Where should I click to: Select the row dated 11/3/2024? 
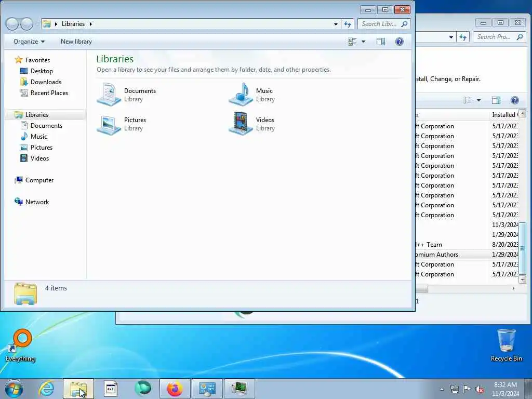point(467,225)
